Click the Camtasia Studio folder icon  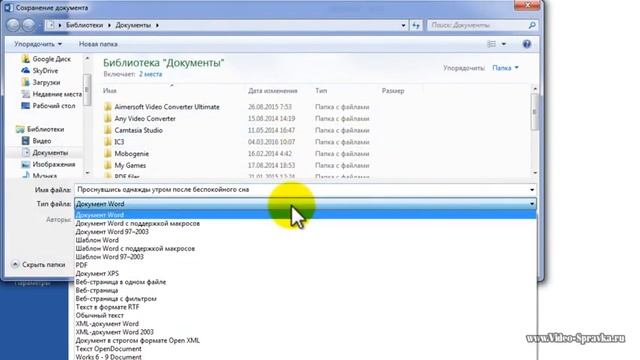coord(108,130)
